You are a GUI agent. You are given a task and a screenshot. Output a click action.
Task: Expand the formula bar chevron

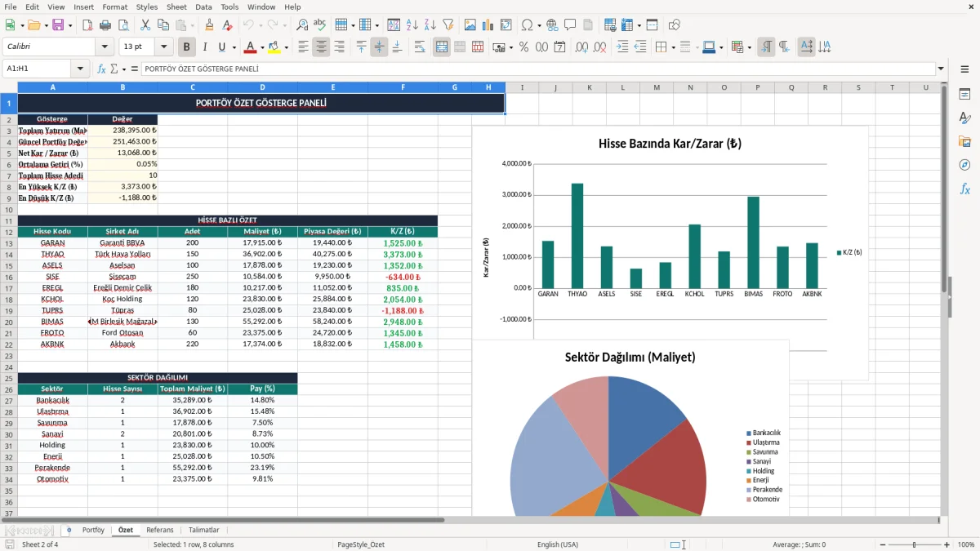941,69
